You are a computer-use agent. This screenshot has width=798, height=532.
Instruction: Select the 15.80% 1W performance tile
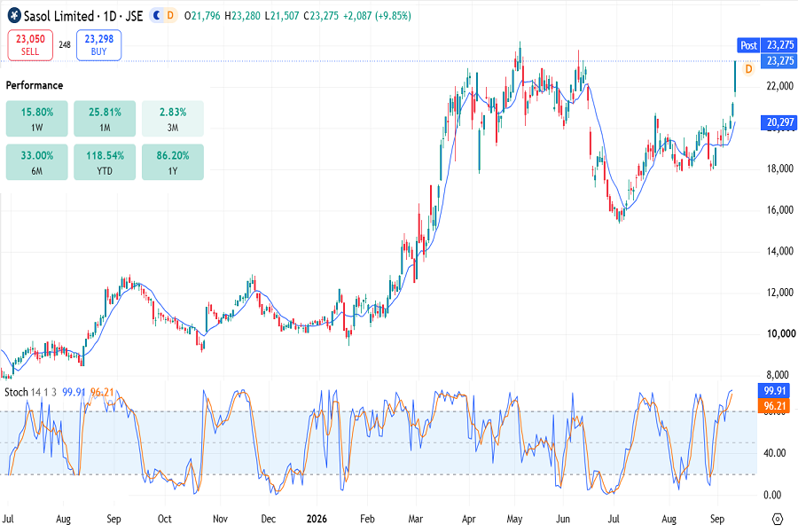[x=36, y=119]
